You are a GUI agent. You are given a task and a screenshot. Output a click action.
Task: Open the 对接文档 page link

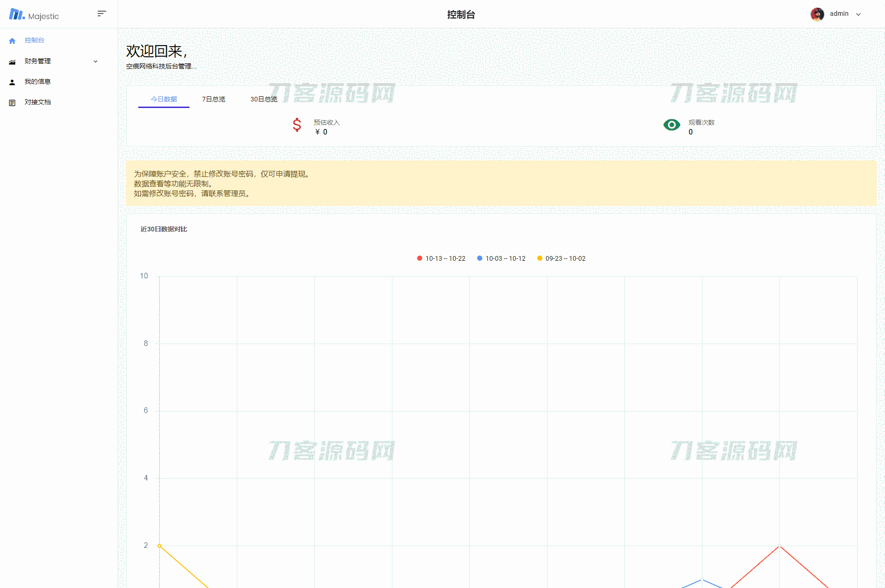click(38, 102)
